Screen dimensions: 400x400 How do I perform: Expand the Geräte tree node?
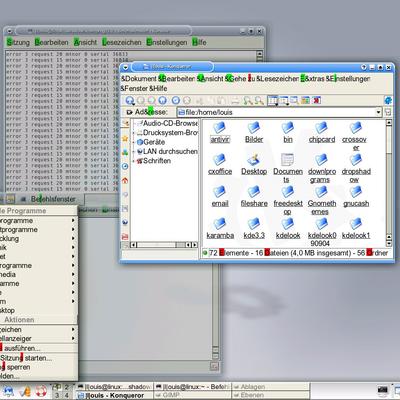134,142
